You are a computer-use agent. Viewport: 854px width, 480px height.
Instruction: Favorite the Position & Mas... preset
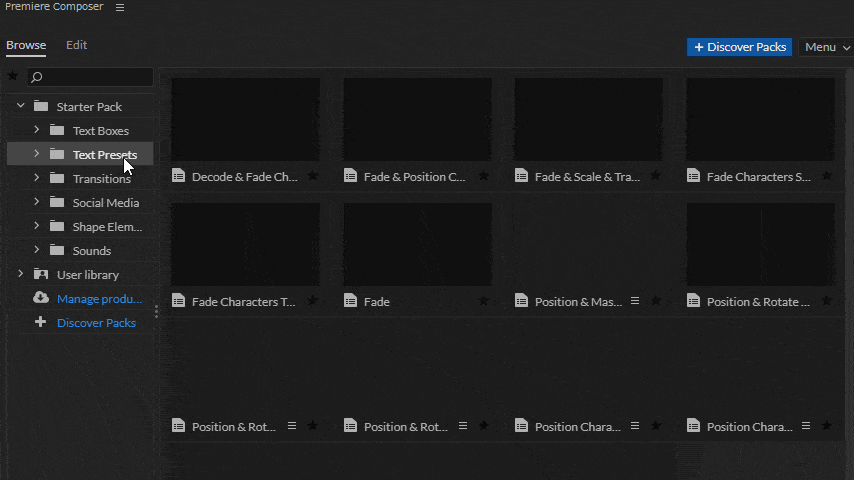(x=656, y=301)
